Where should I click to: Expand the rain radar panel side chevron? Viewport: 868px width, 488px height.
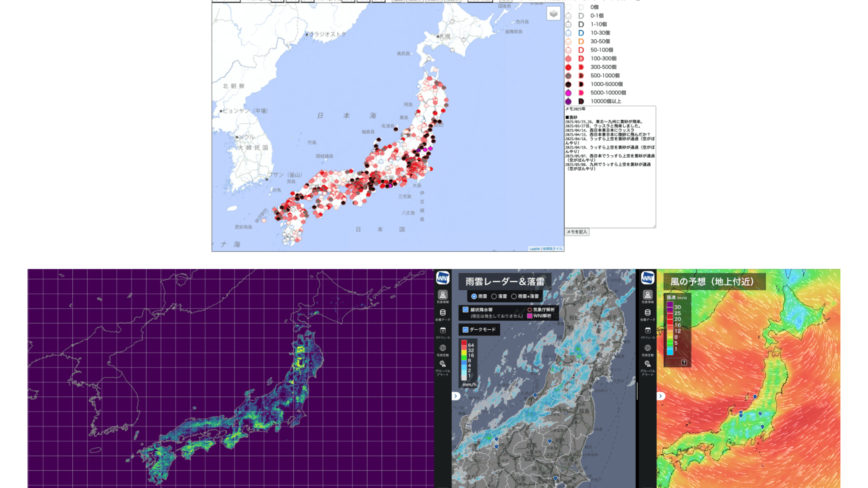(x=456, y=396)
